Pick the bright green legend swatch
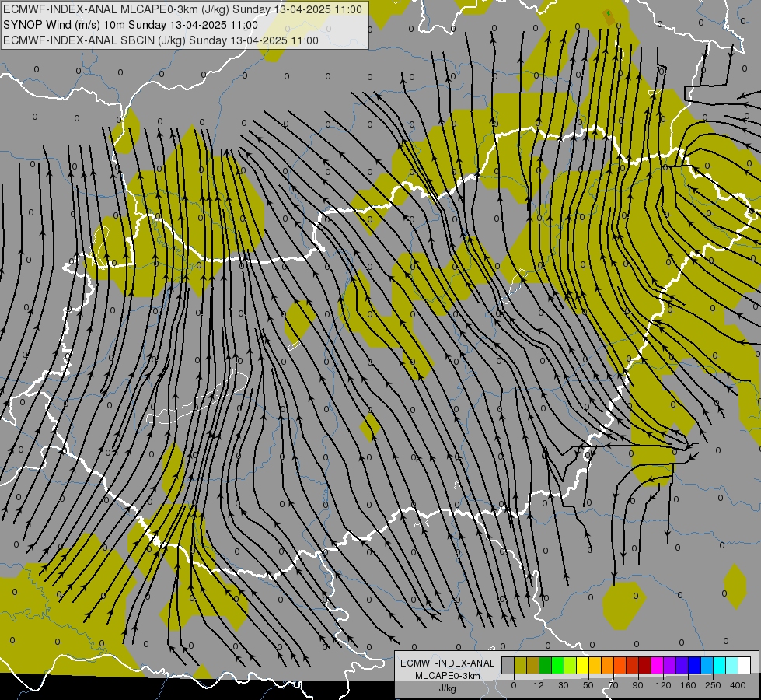The height and width of the screenshot is (700, 761). [557, 665]
